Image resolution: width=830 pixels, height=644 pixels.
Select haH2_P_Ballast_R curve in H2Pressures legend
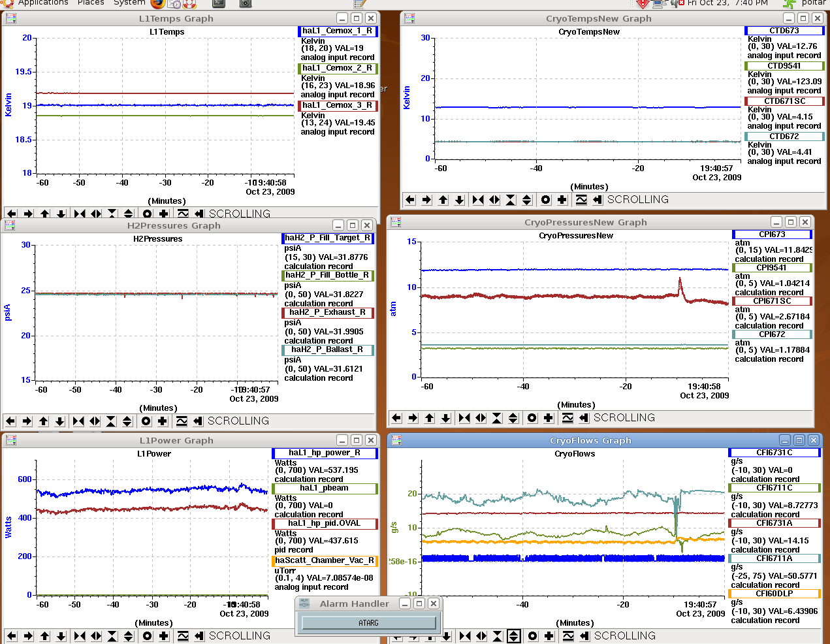click(x=328, y=349)
